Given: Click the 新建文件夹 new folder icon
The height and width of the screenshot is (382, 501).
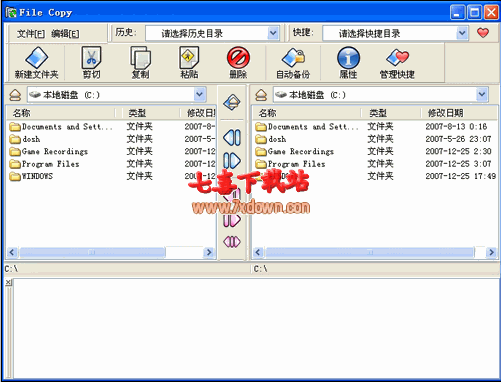Looking at the screenshot, I should click(36, 58).
